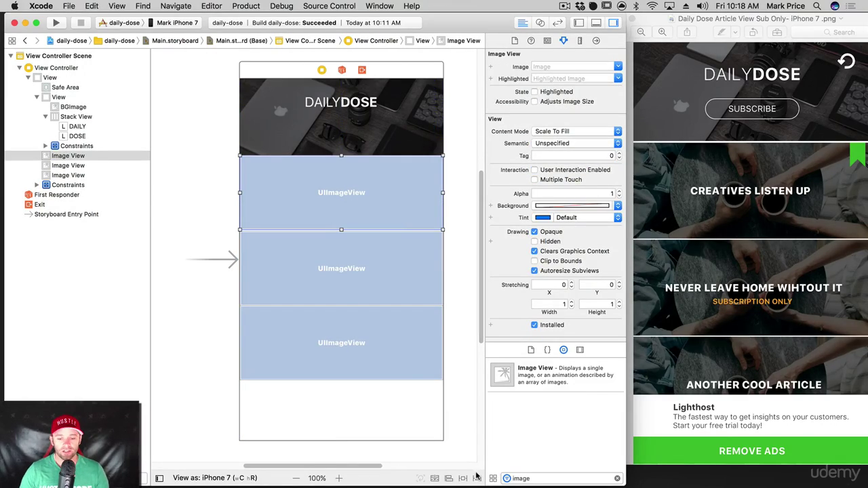The image size is (868, 488).
Task: Run the project with the Play button
Action: click(56, 22)
